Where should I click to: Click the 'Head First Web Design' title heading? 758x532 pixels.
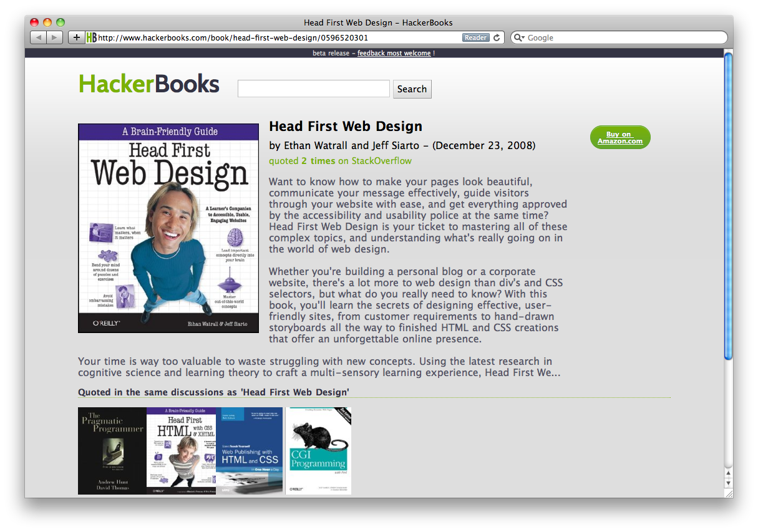click(346, 127)
